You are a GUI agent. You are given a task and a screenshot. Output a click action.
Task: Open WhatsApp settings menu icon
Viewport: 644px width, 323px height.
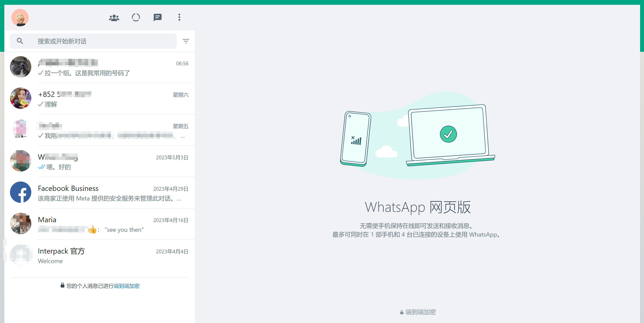click(179, 17)
